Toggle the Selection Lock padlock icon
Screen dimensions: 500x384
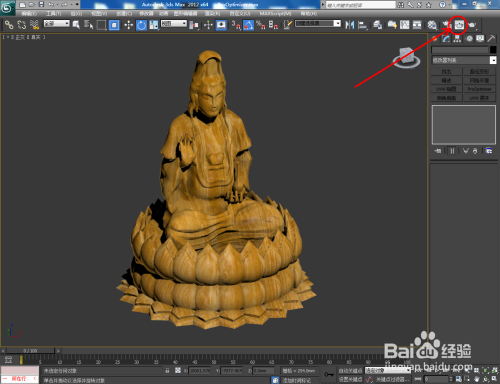pos(167,370)
